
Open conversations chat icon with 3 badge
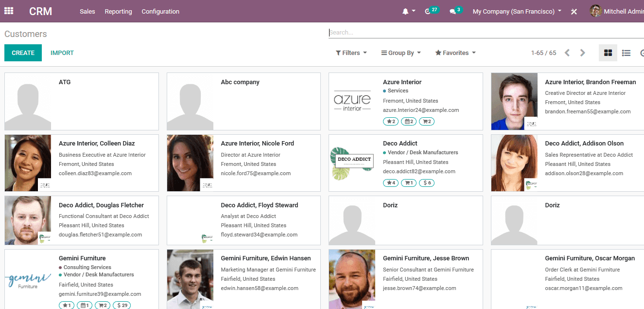[453, 11]
